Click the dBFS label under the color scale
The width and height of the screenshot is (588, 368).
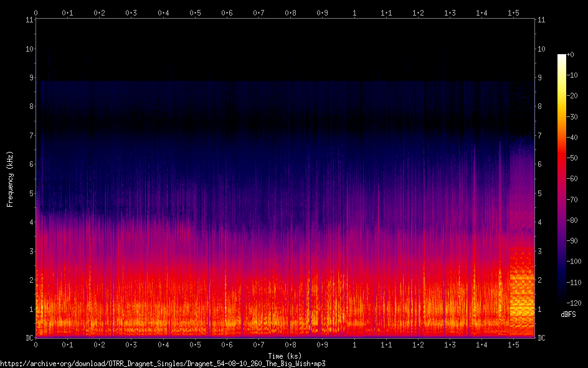pyautogui.click(x=567, y=315)
